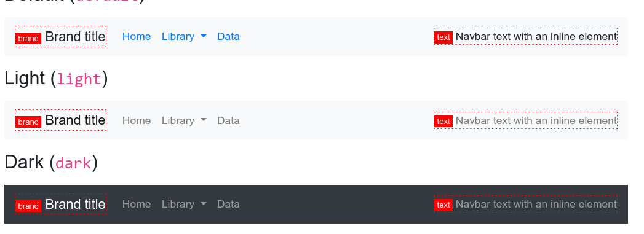Click the red text badge in default navbar
Screen dimensions: 644x234
coord(443,37)
